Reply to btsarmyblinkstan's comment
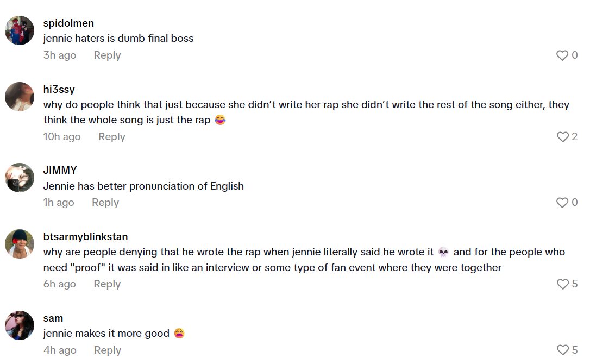The height and width of the screenshot is (364, 590). 107,284
